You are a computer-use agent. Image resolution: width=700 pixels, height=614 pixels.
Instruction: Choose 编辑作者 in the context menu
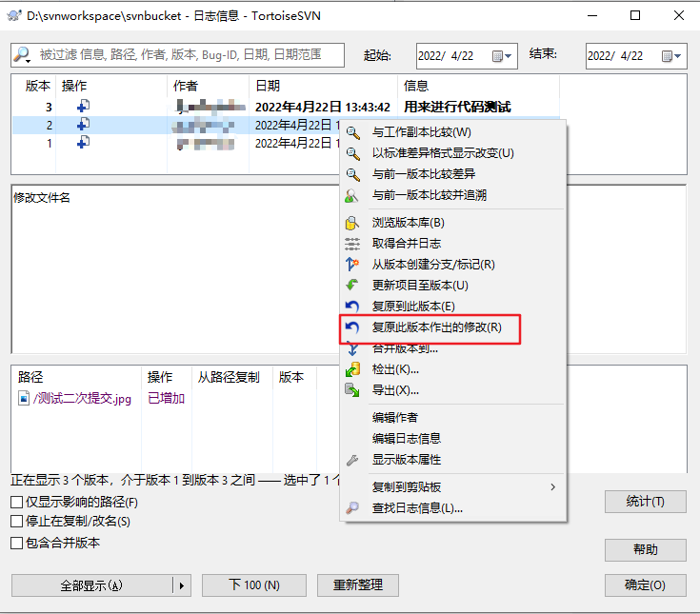tap(453, 418)
